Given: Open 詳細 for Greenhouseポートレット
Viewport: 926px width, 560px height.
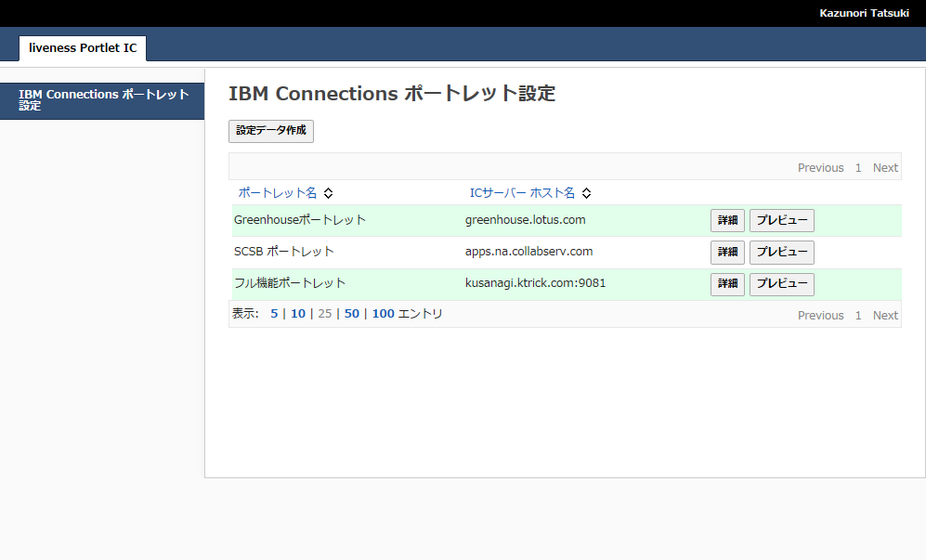Looking at the screenshot, I should [727, 220].
